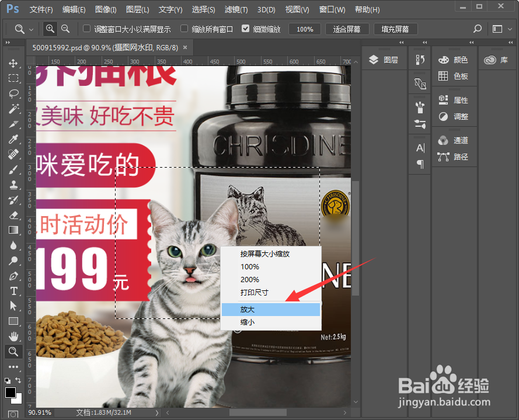Image resolution: width=519 pixels, height=420 pixels.
Task: Click the zoom percentage field showing 90.91%
Action: click(x=39, y=412)
